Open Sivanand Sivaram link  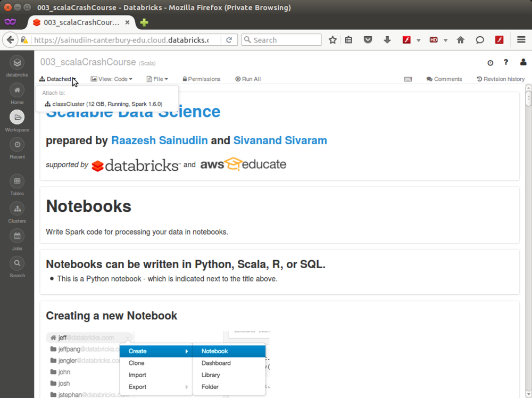pyautogui.click(x=280, y=140)
